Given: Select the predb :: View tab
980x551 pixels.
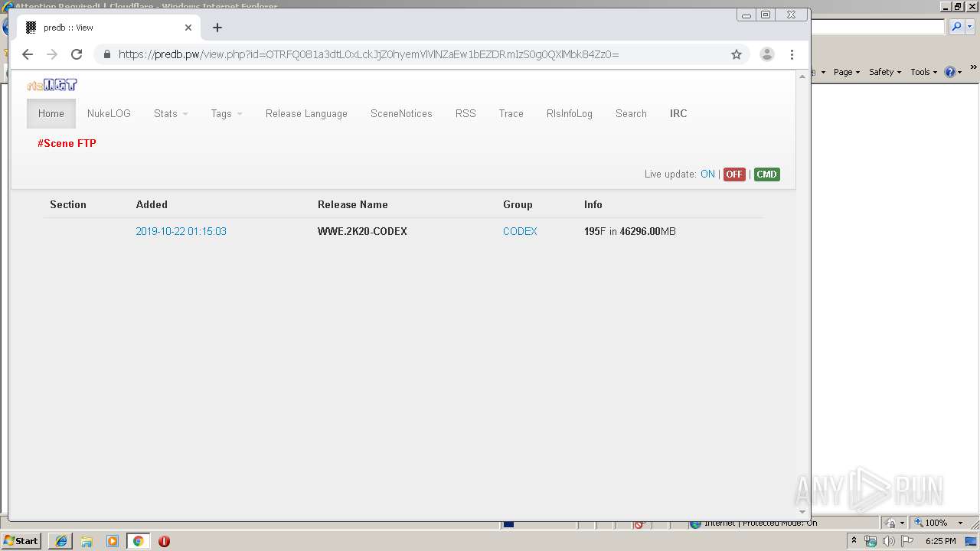Looking at the screenshot, I should coord(107,28).
